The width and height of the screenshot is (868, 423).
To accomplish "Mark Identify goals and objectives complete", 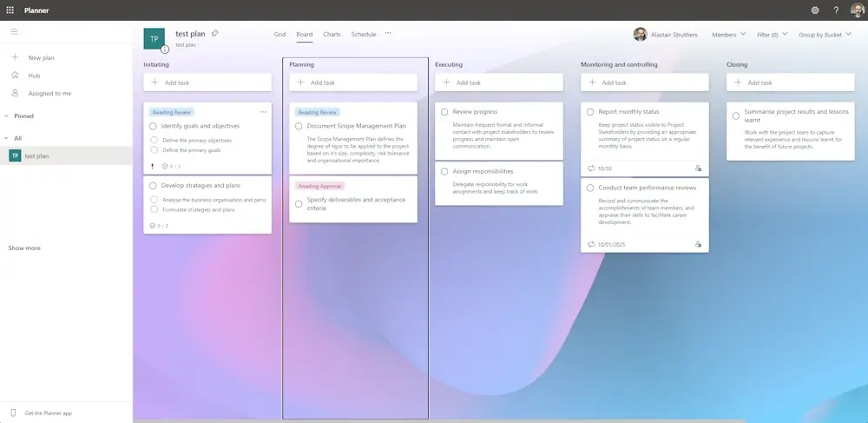I will coord(153,126).
